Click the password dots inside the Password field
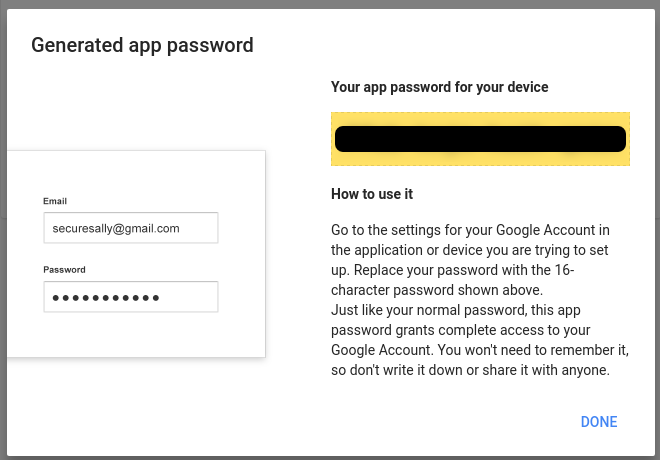Viewport: 660px width, 460px height. (x=105, y=297)
